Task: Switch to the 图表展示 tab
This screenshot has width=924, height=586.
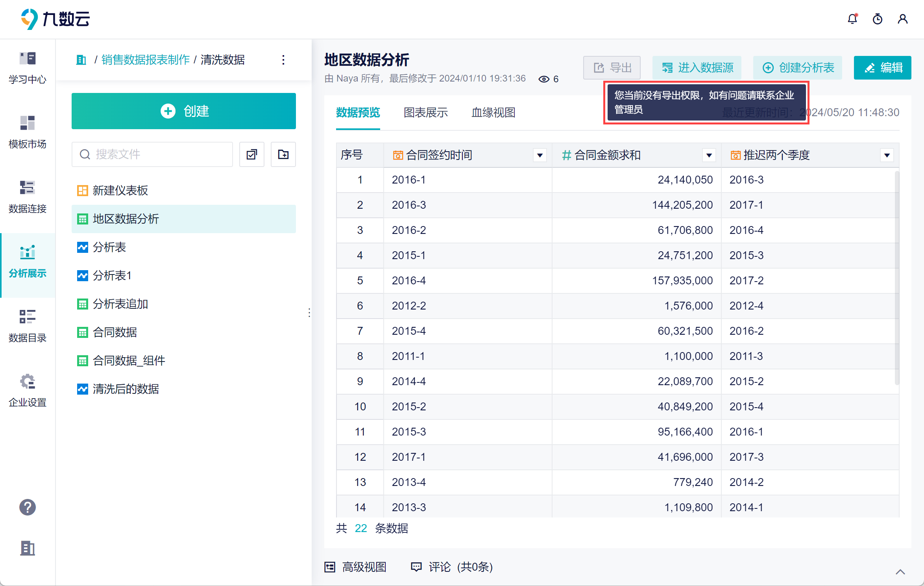Action: pyautogui.click(x=426, y=113)
